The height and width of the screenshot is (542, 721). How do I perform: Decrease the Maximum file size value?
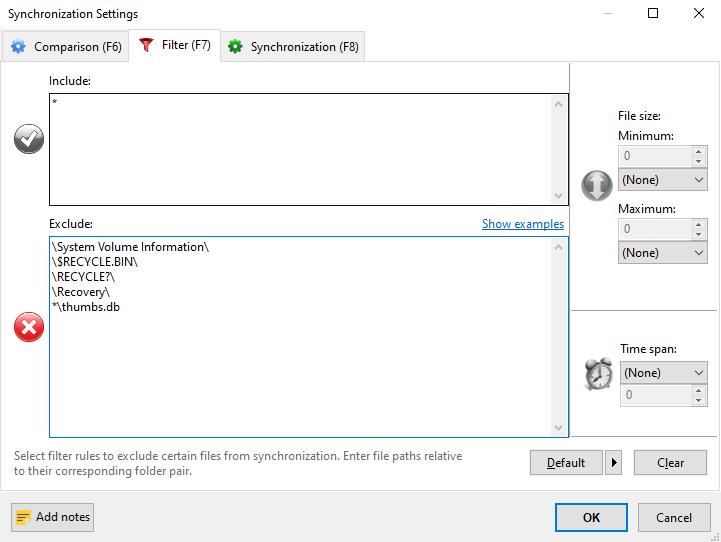point(698,234)
